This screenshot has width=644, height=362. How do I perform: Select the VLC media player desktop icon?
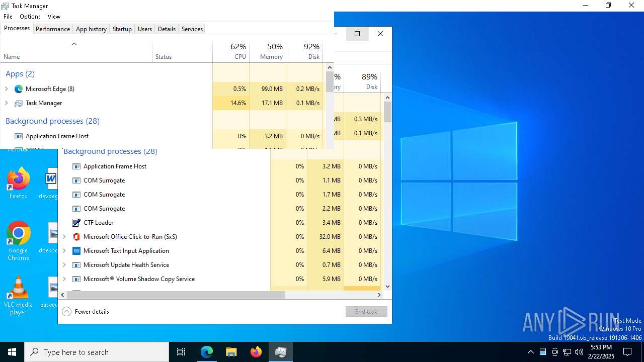point(18,296)
